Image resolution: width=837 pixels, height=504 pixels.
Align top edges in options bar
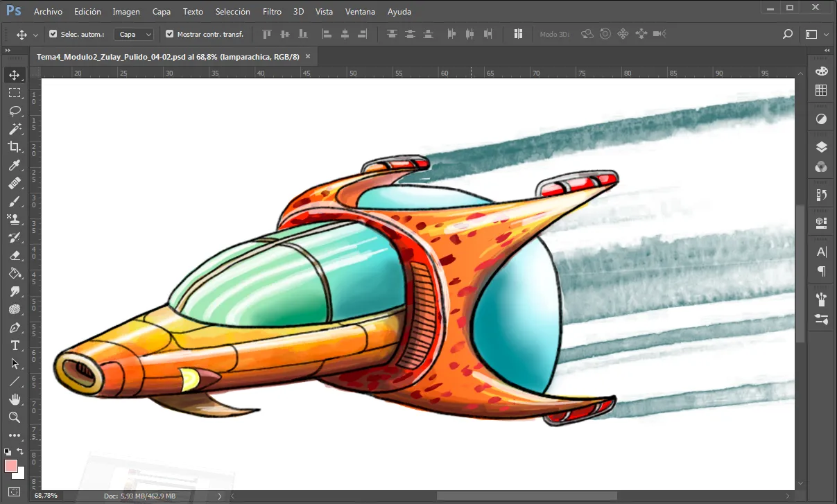click(266, 34)
